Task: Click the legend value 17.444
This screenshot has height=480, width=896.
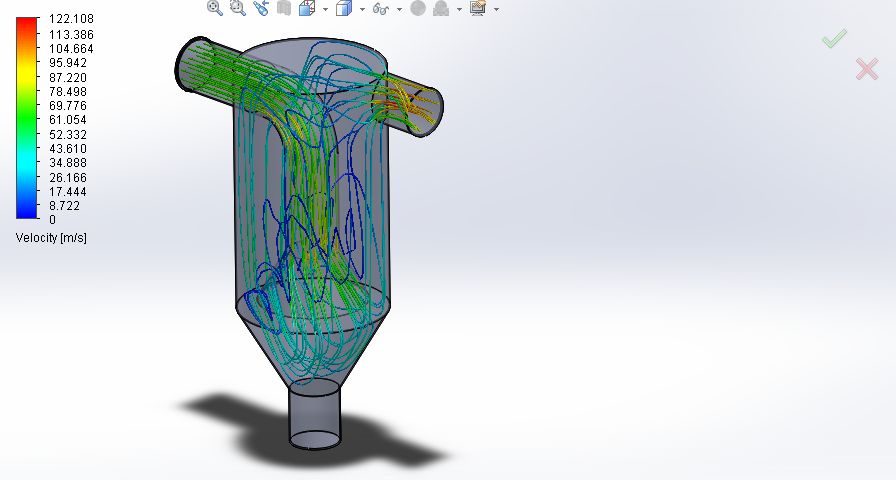Action: tap(68, 191)
